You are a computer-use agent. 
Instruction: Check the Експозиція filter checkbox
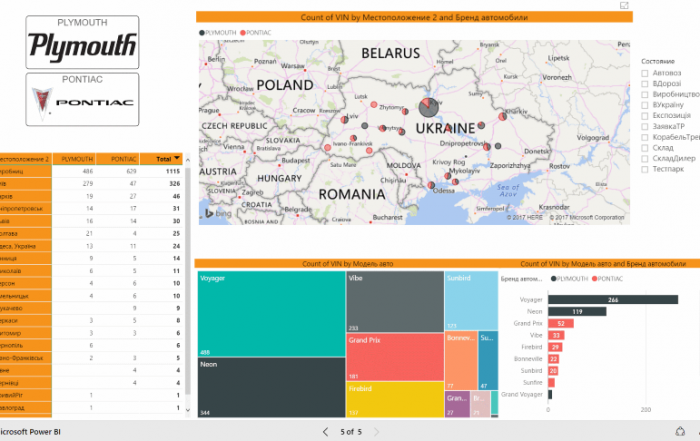pyautogui.click(x=645, y=116)
